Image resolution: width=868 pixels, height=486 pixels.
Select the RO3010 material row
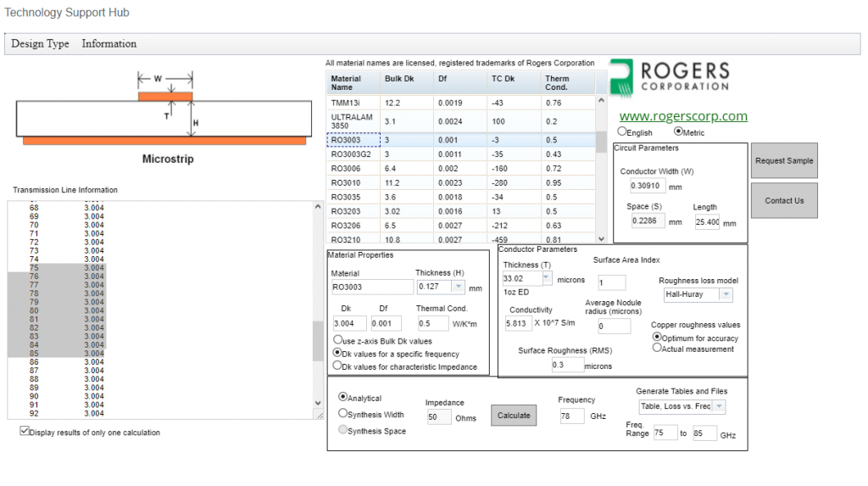[x=461, y=183]
